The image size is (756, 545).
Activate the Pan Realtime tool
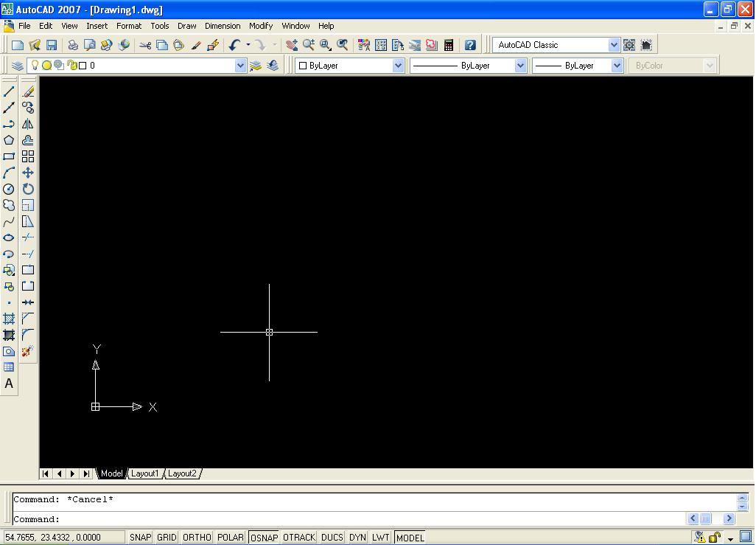click(x=292, y=44)
